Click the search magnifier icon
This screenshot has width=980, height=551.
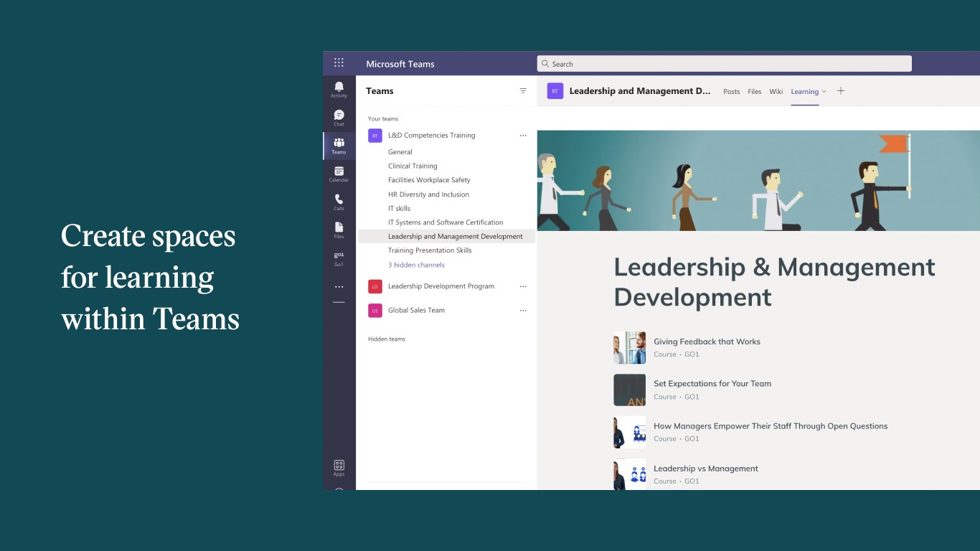545,64
